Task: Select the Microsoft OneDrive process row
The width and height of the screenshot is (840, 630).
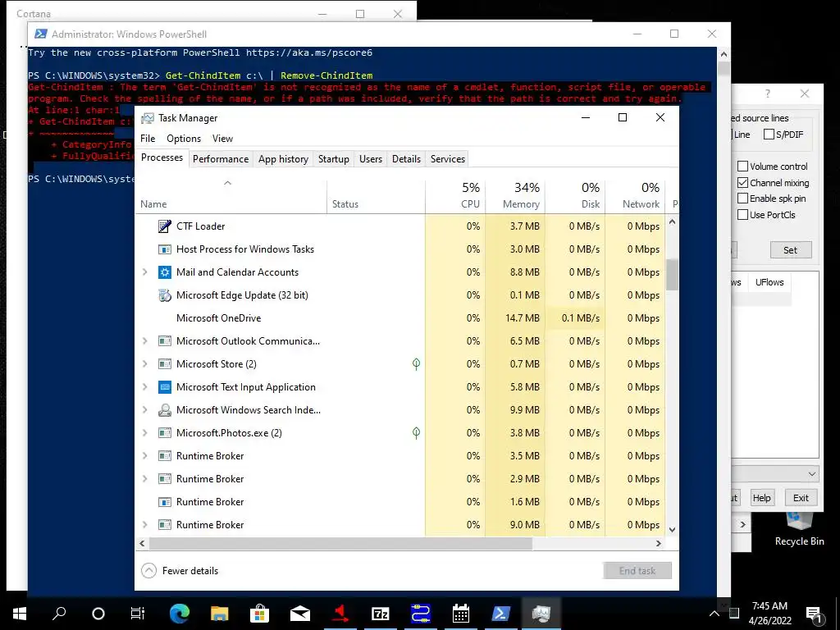Action: click(400, 318)
